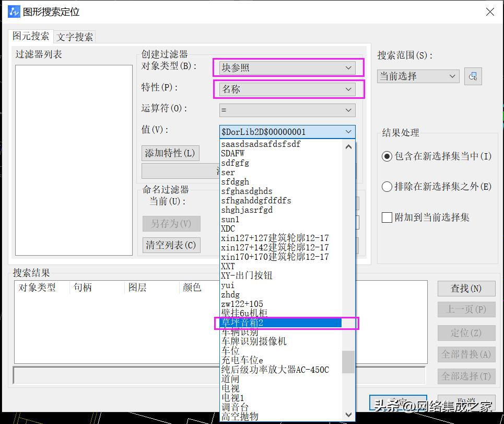This screenshot has height=424, width=504.
Task: Click the 全部替换(A) button
Action: pyautogui.click(x=466, y=354)
